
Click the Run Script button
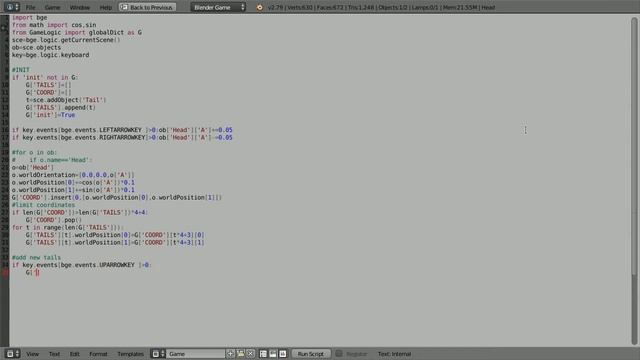click(311, 354)
